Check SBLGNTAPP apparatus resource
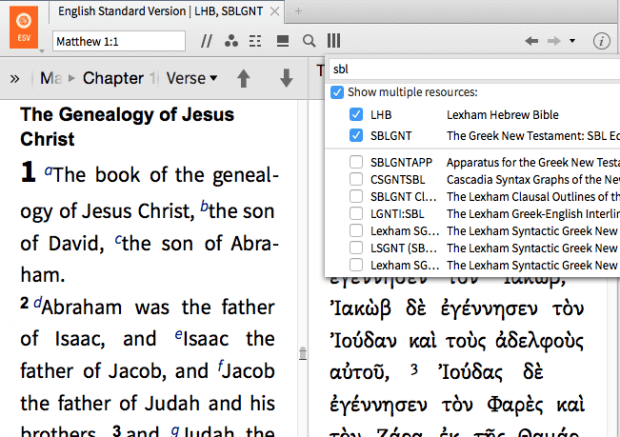 pos(356,162)
